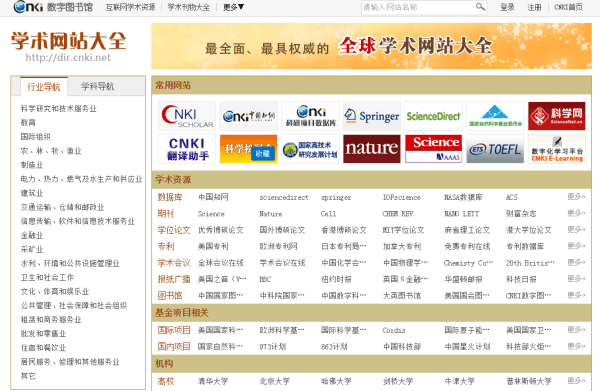Switch to the 学科导航 tab

(x=98, y=86)
